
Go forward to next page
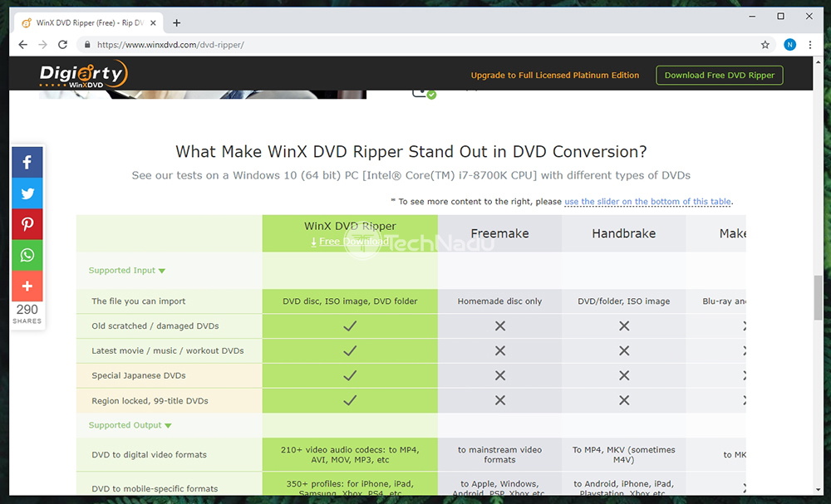point(43,45)
